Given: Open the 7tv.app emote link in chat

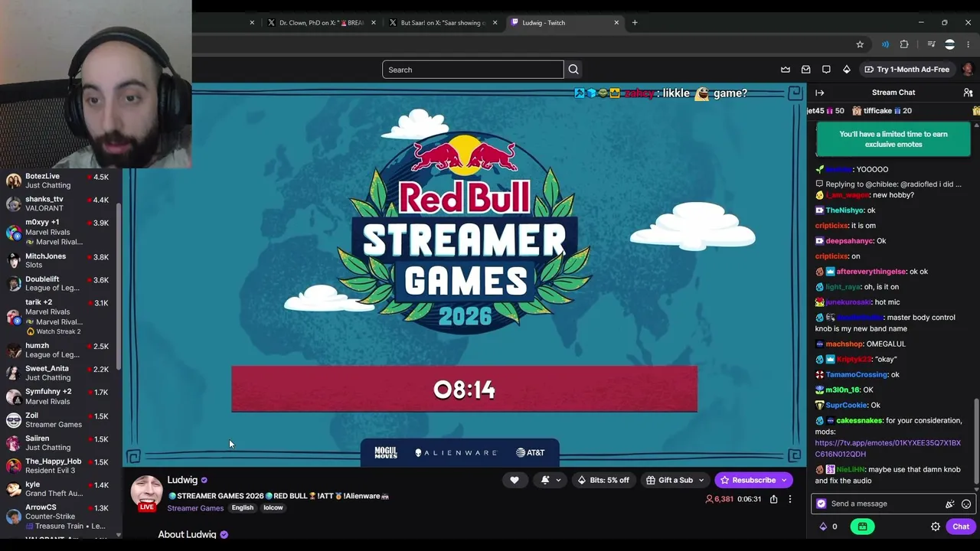Looking at the screenshot, I should point(888,448).
